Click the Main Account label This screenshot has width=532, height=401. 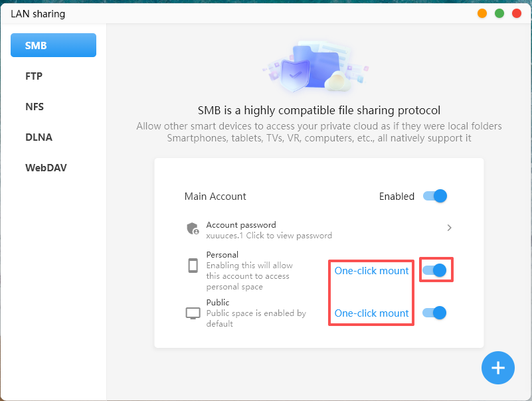(215, 197)
